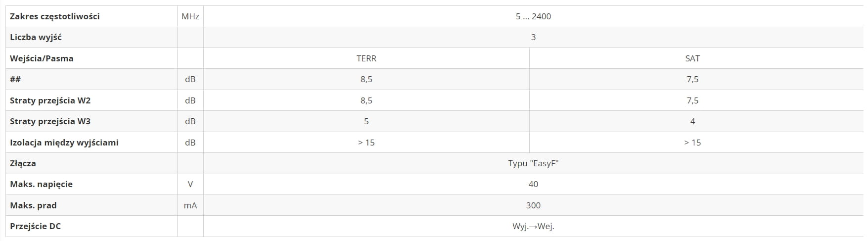Click the "V" voltage unit cell
868x241 pixels.
point(190,184)
